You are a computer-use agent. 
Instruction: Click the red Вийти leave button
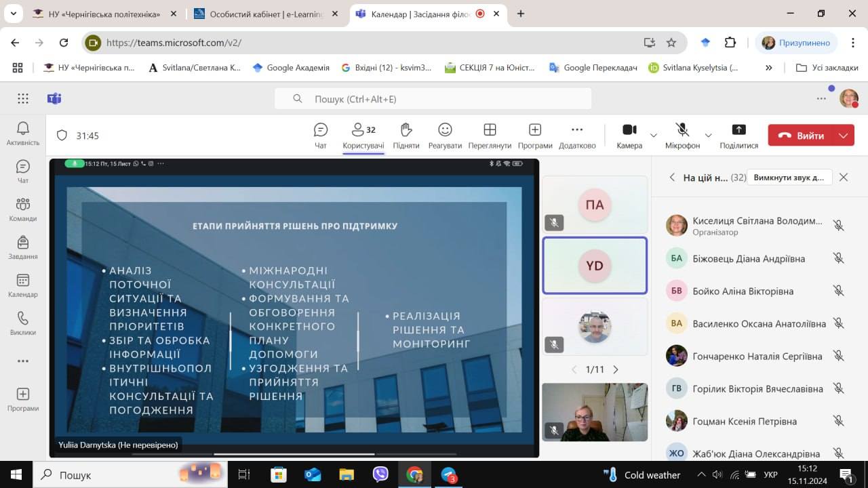pos(801,136)
